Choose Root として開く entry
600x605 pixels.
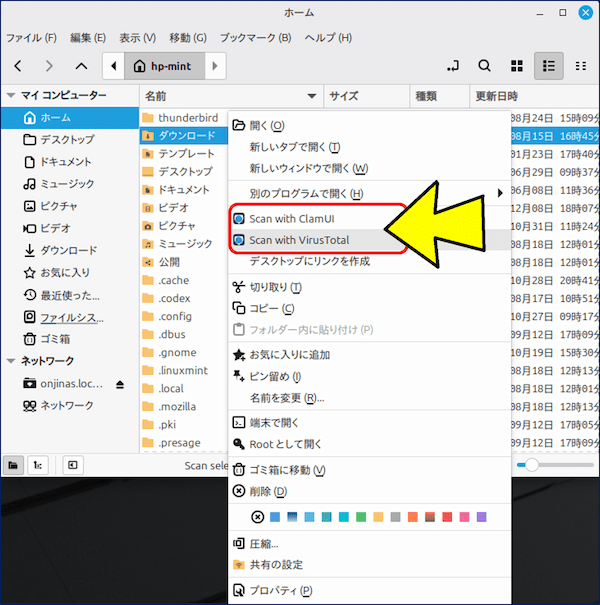[370, 444]
